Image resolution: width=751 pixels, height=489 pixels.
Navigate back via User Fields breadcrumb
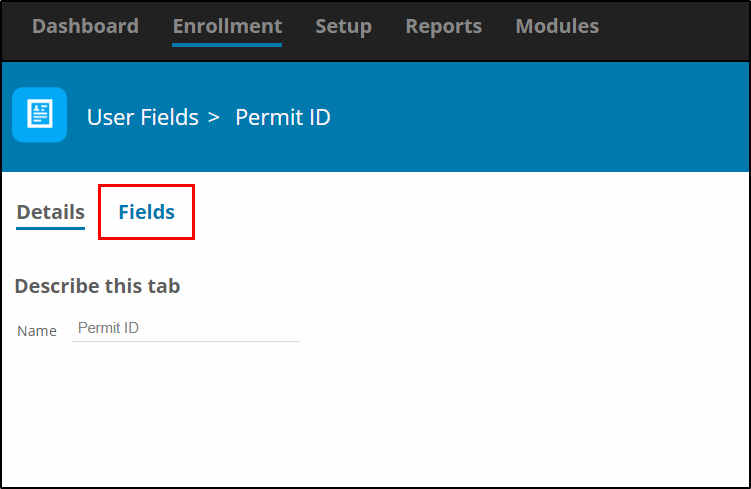143,117
